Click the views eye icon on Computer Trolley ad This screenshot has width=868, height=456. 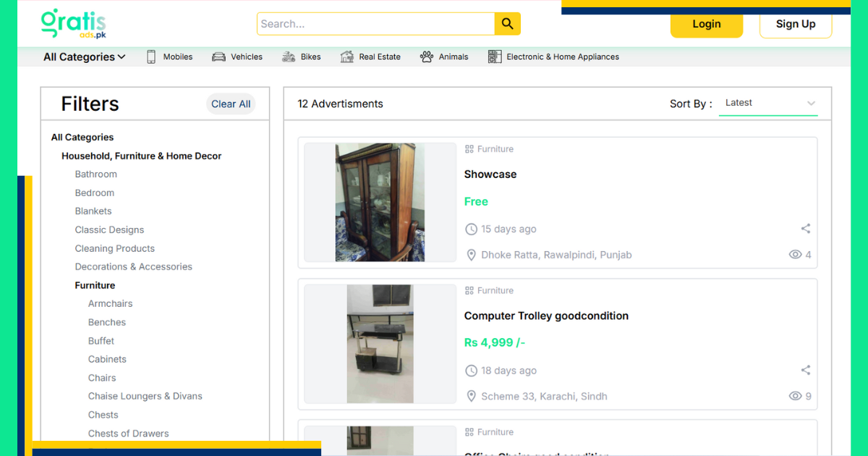796,396
